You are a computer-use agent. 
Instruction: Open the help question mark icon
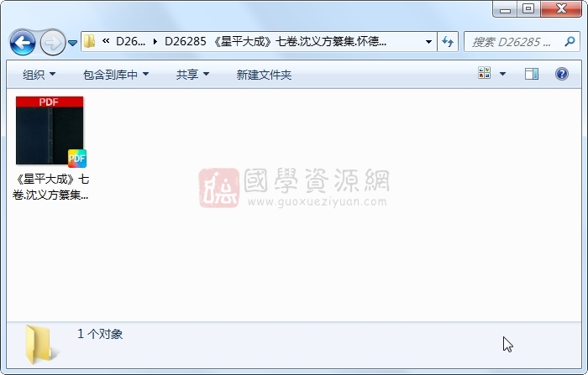[561, 74]
